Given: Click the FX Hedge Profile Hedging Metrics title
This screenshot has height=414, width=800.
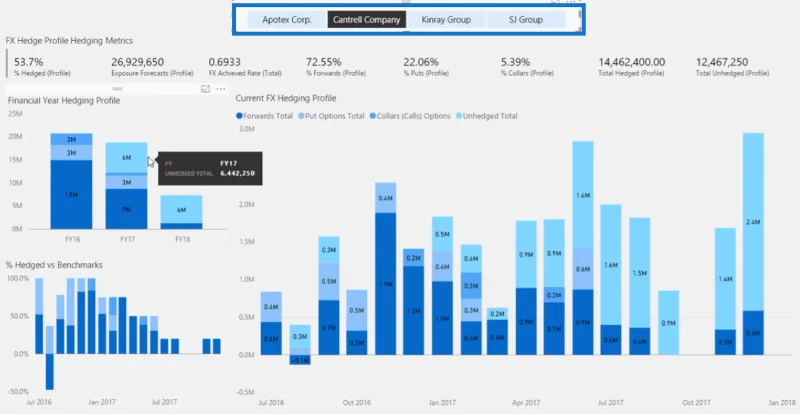Looking at the screenshot, I should (x=69, y=41).
